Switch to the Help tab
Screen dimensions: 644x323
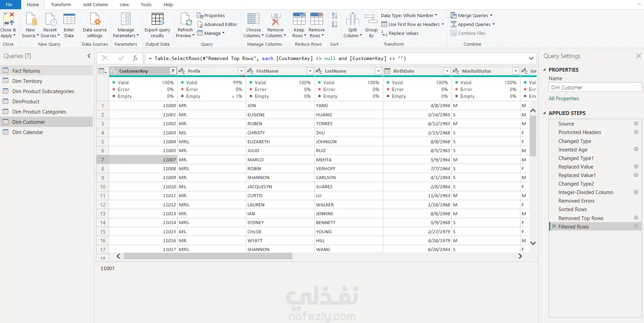[168, 4]
